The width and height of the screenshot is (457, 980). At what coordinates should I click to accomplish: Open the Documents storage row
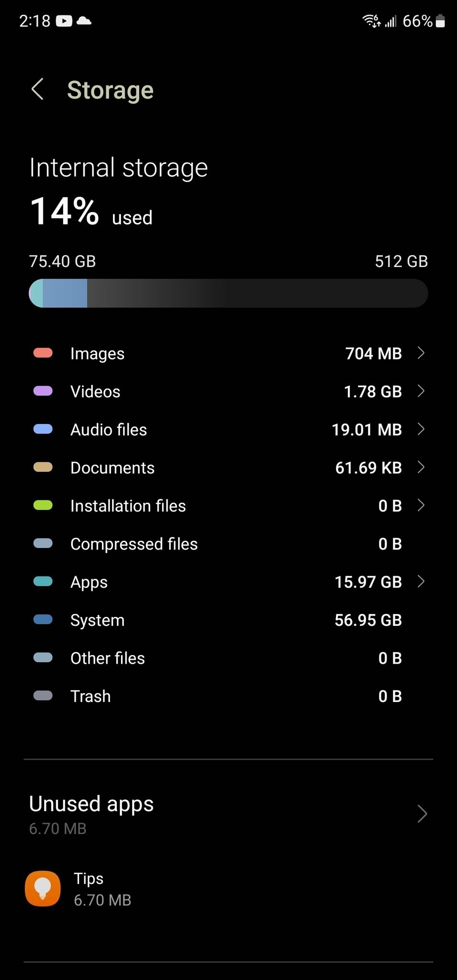(x=228, y=468)
